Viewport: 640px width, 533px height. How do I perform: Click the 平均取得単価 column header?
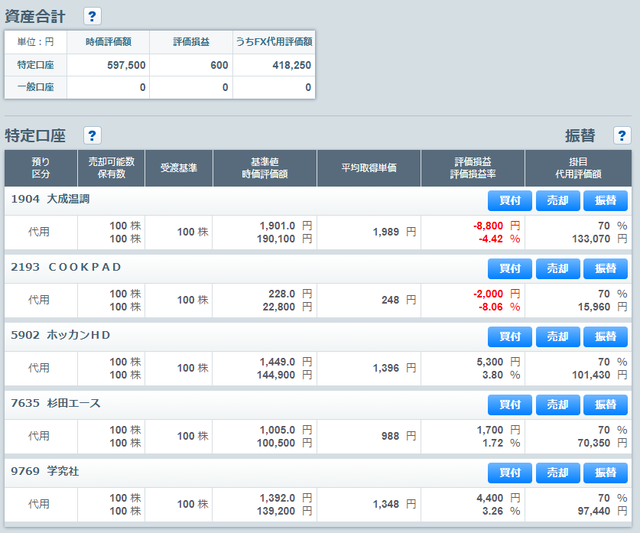[369, 168]
